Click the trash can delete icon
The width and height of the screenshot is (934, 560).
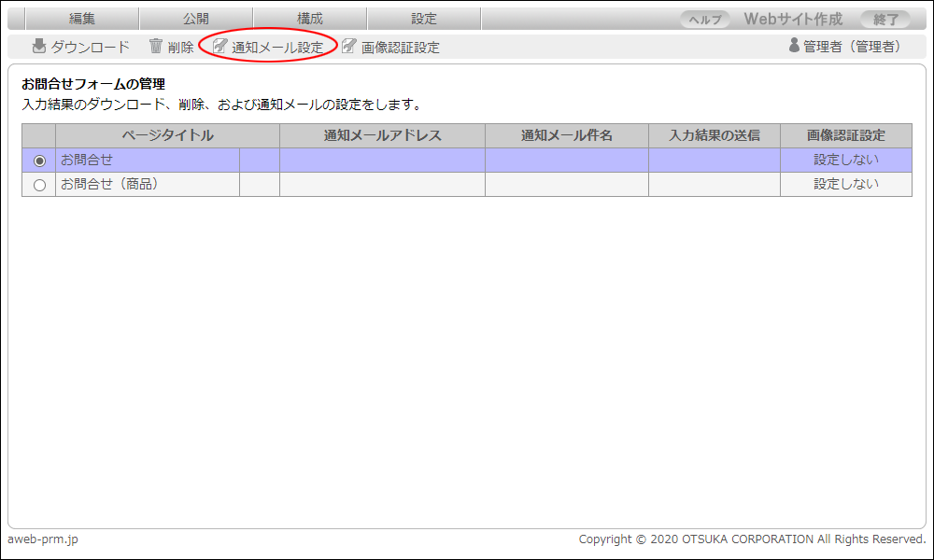pos(156,47)
